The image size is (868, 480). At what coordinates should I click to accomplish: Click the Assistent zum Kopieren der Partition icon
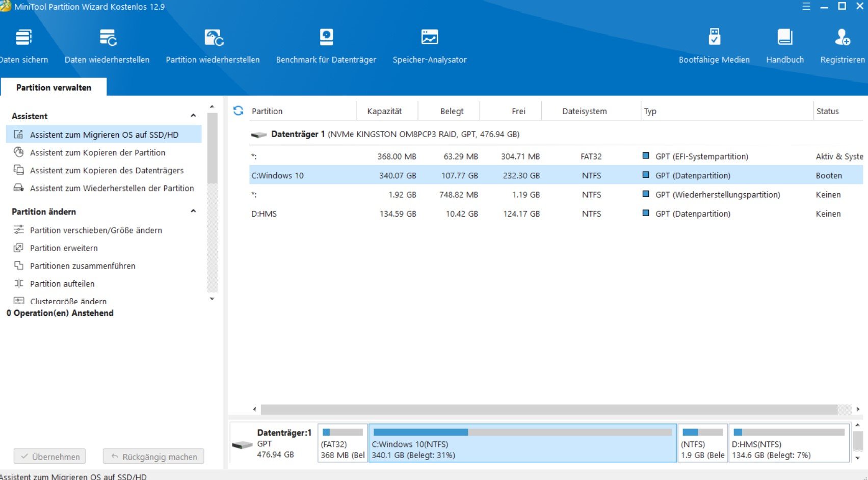[x=18, y=152]
